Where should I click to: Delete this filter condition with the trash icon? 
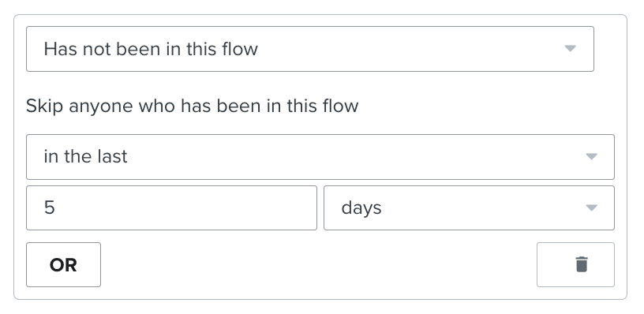(582, 265)
